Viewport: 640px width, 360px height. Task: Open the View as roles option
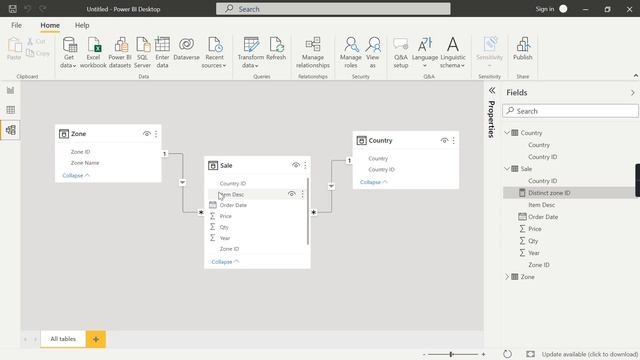[373, 53]
